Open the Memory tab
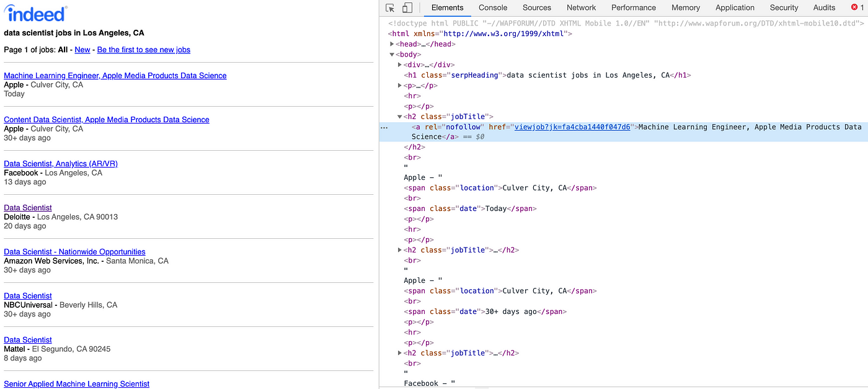This screenshot has height=389, width=868. (686, 8)
